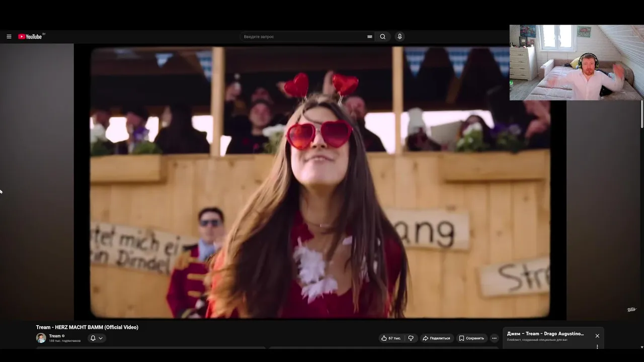Viewport: 644px width, 362px height.
Task: Expand the subscription notification dropdown arrow
Action: click(101, 338)
